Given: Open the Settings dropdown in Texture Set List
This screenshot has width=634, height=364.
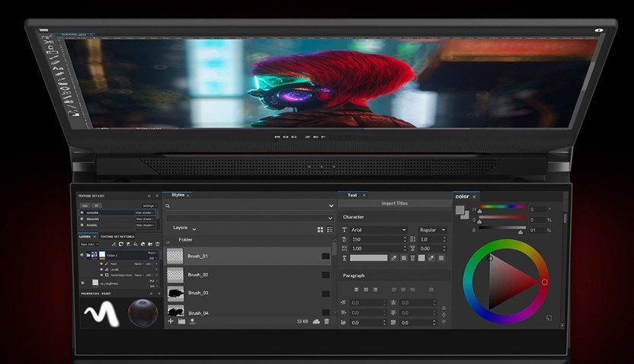Looking at the screenshot, I should [x=149, y=206].
